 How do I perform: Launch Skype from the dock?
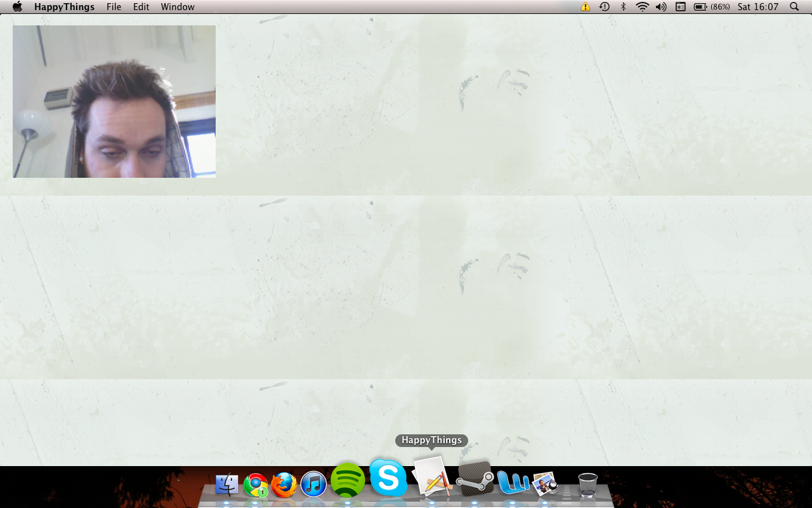[388, 478]
